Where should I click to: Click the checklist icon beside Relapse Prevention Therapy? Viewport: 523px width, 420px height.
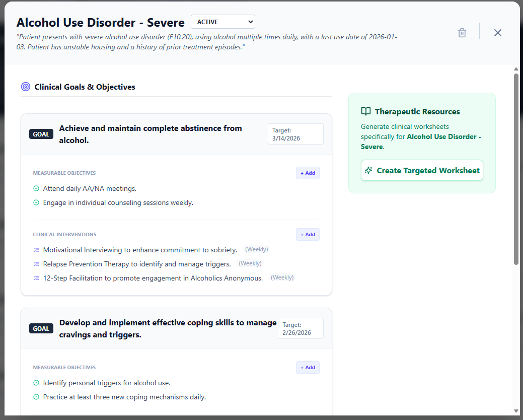(x=36, y=263)
